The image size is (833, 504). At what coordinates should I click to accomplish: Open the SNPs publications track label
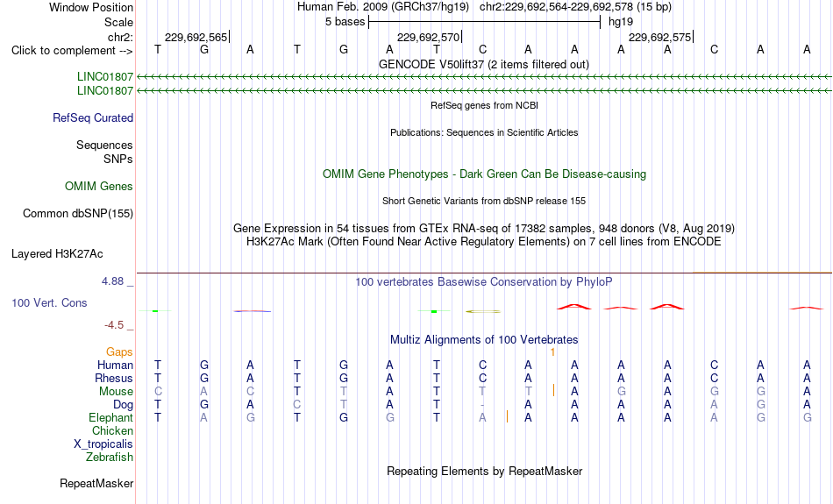[118, 159]
